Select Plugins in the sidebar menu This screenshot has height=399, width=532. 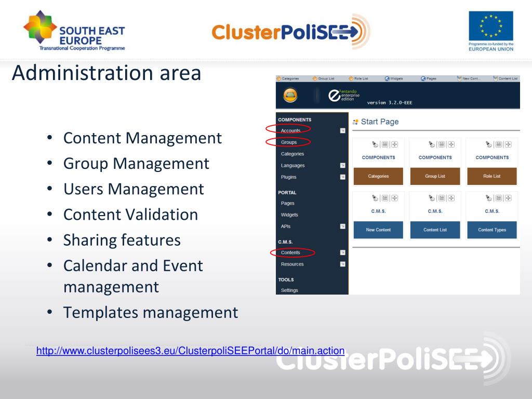click(x=289, y=177)
